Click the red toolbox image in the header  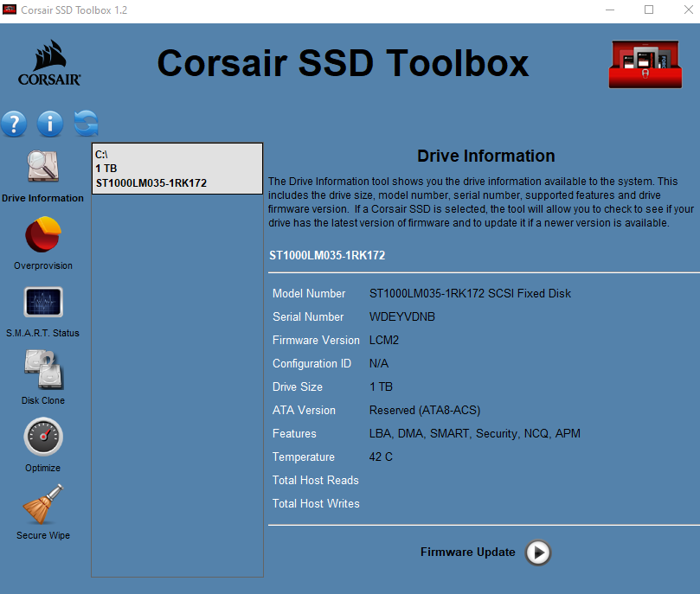point(645,65)
